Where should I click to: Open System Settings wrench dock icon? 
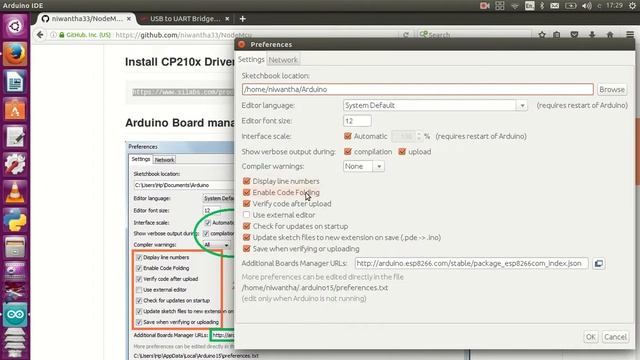[15, 164]
